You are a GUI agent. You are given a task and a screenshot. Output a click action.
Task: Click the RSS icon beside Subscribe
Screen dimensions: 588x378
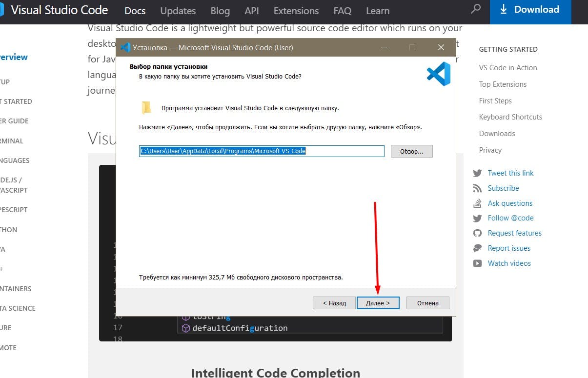coord(477,188)
